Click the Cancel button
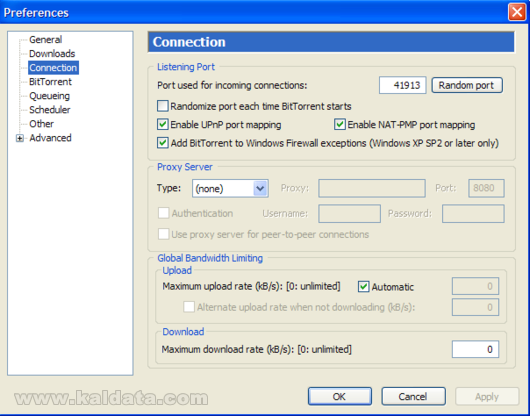Screen dimensions: 530x416 [413, 396]
